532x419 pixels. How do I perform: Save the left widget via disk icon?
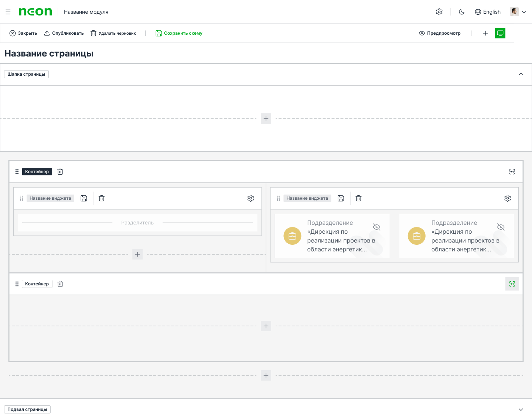coord(84,198)
